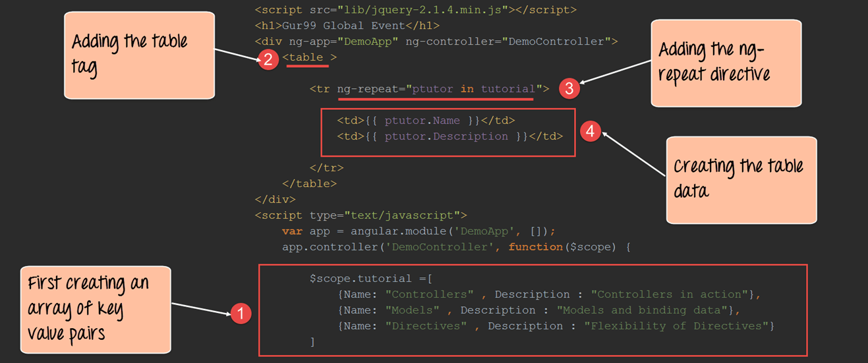868x363 pixels.
Task: Click the angular.module('DemoApp') line
Action: [419, 231]
